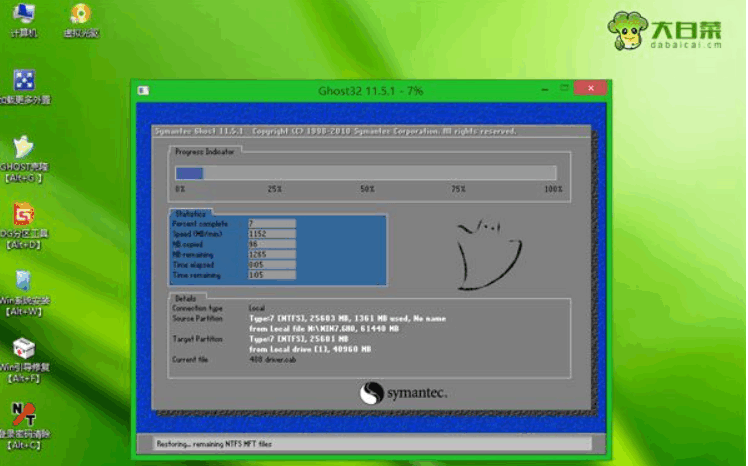Click the "Statistics" group label
Screen dimensions: 748x466
(x=190, y=214)
